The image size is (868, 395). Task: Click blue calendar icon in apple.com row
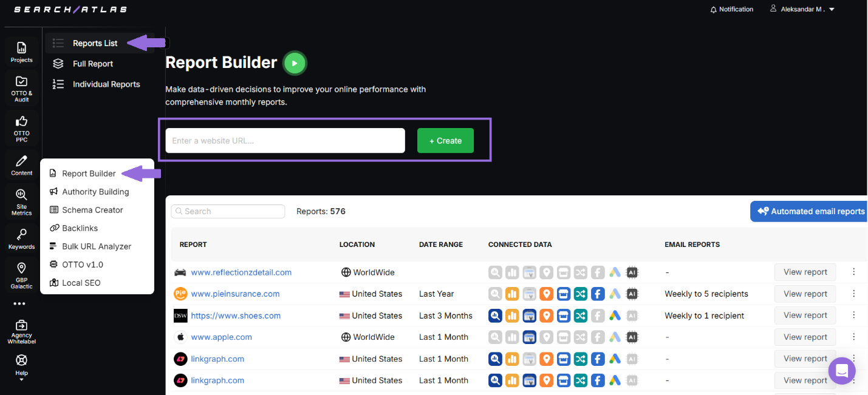[x=529, y=337]
